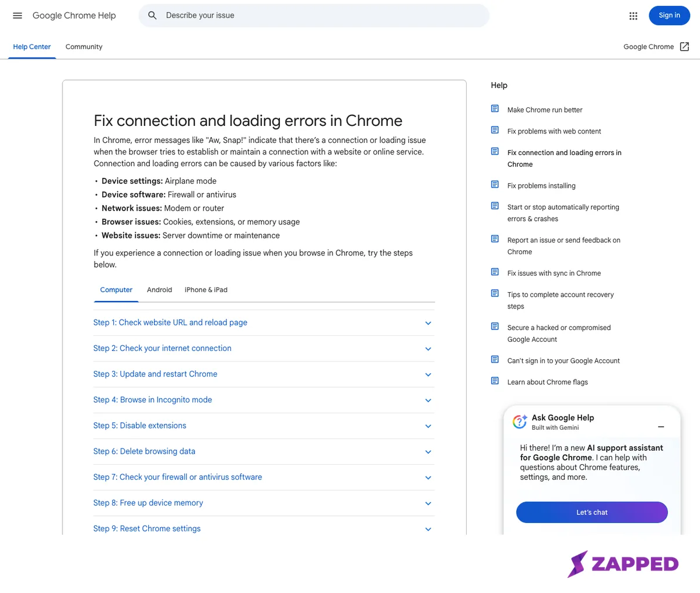The height and width of the screenshot is (593, 700).
Task: Open Secure a hacked or compromised Google Account
Action: pos(559,334)
